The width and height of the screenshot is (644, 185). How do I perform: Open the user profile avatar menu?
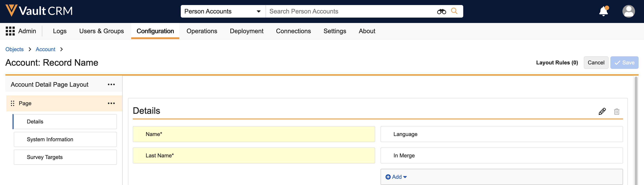tap(628, 11)
